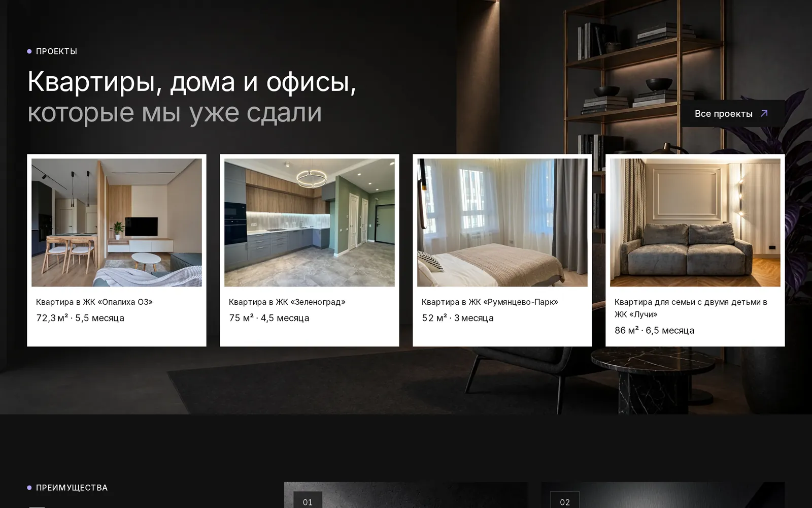Click title 'Квартира в ЖК «Румянцево-Парк»'
Image resolution: width=812 pixels, height=508 pixels.
(x=490, y=302)
